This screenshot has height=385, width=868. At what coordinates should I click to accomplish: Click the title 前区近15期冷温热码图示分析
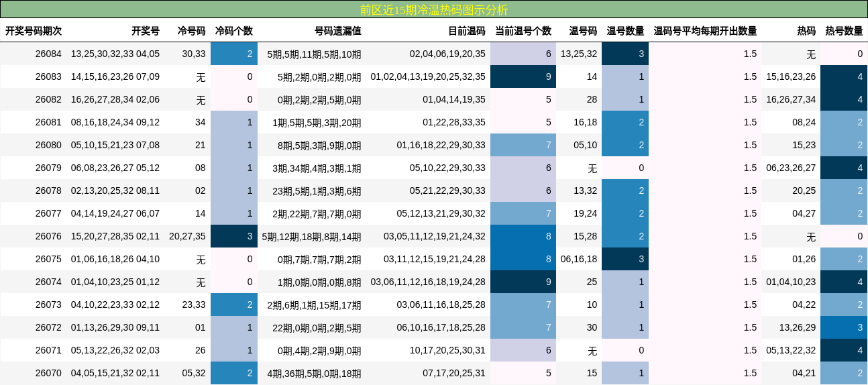click(433, 9)
